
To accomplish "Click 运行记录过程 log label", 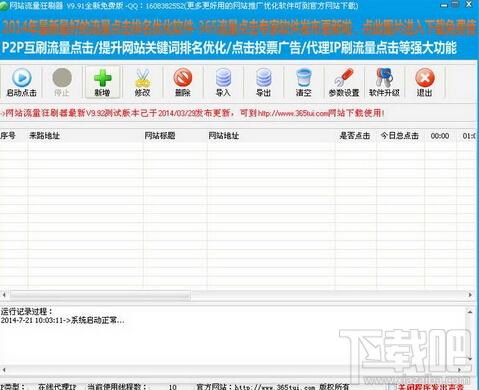I will [27, 311].
